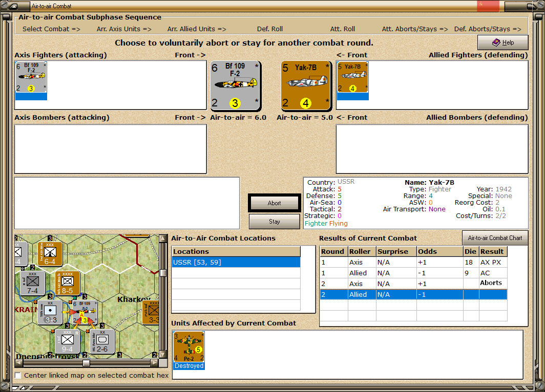Viewport: 545px width, 392px height.
Task: Click the Def. Roll subphase step
Action: pos(270,29)
